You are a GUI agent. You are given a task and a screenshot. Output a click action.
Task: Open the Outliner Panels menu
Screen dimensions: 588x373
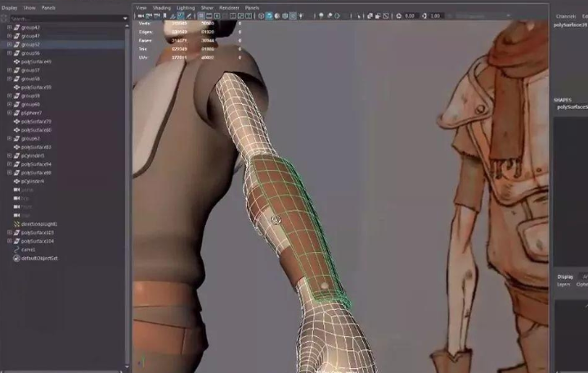[x=48, y=7]
